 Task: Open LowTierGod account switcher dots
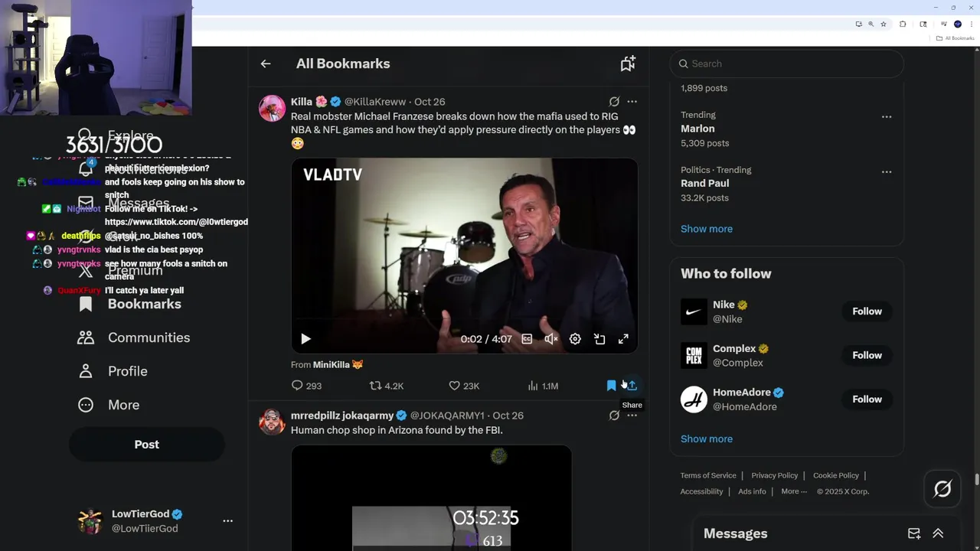[x=227, y=520]
